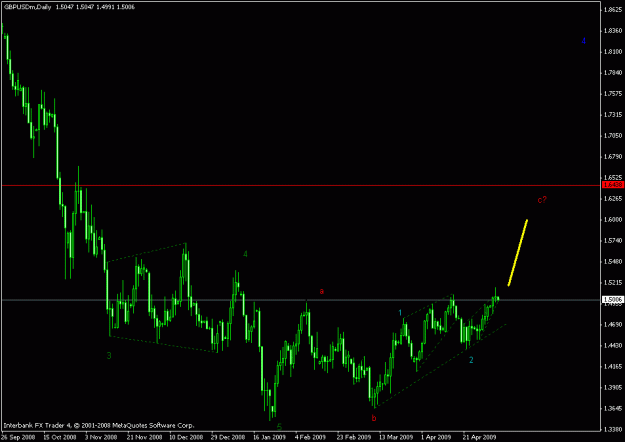Click the 21 Nov 2008 date label
This screenshot has height=442, width=625.
click(x=143, y=437)
